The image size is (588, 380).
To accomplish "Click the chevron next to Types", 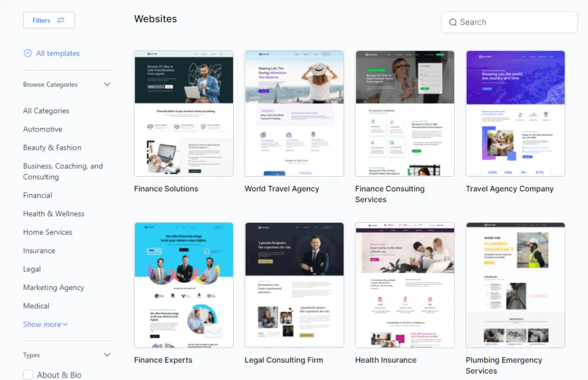I will pos(107,355).
